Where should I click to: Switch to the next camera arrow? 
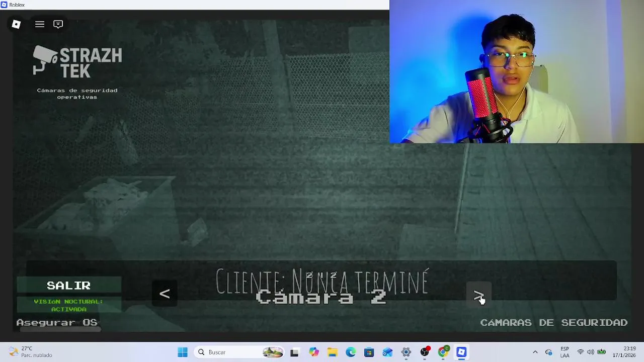478,295
